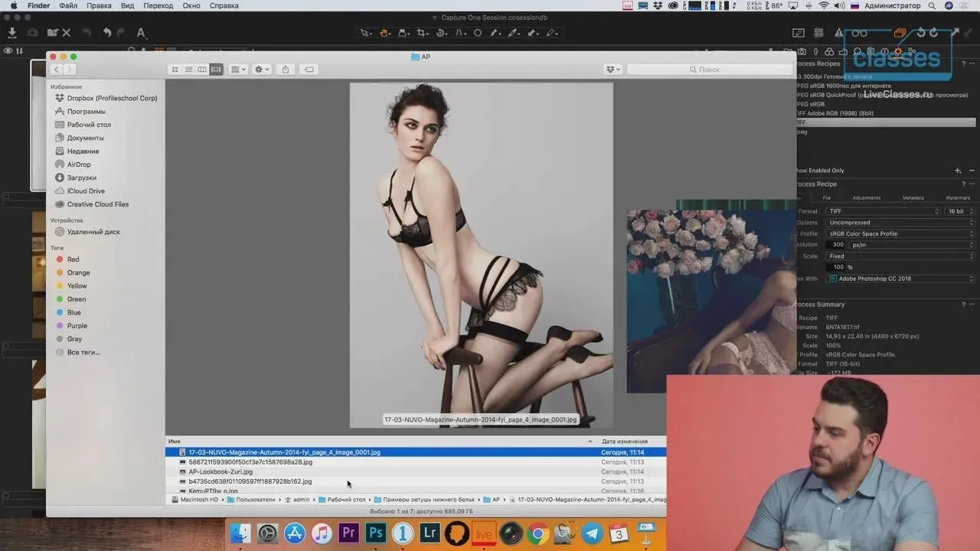Open Рабочий стол in Finder sidebar

click(89, 125)
